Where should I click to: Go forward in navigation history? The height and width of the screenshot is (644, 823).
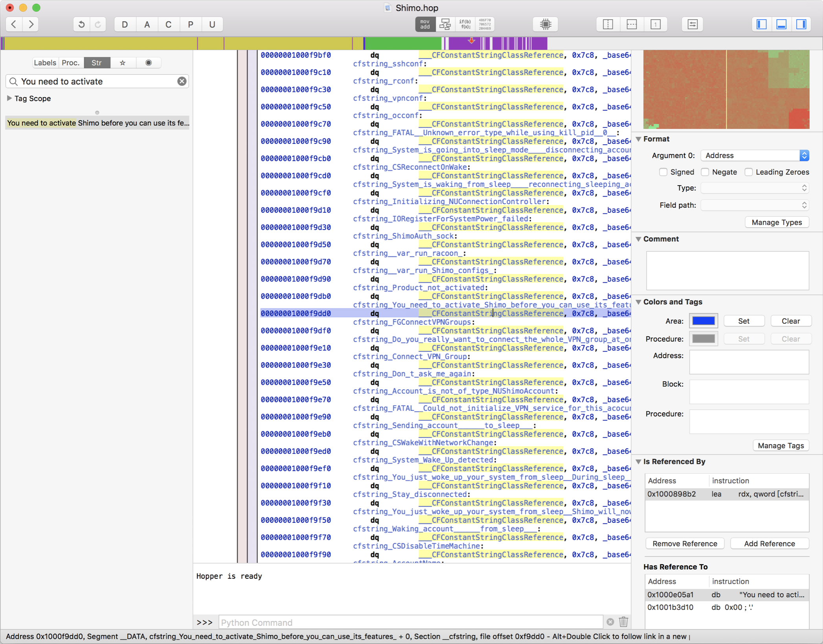pyautogui.click(x=31, y=24)
